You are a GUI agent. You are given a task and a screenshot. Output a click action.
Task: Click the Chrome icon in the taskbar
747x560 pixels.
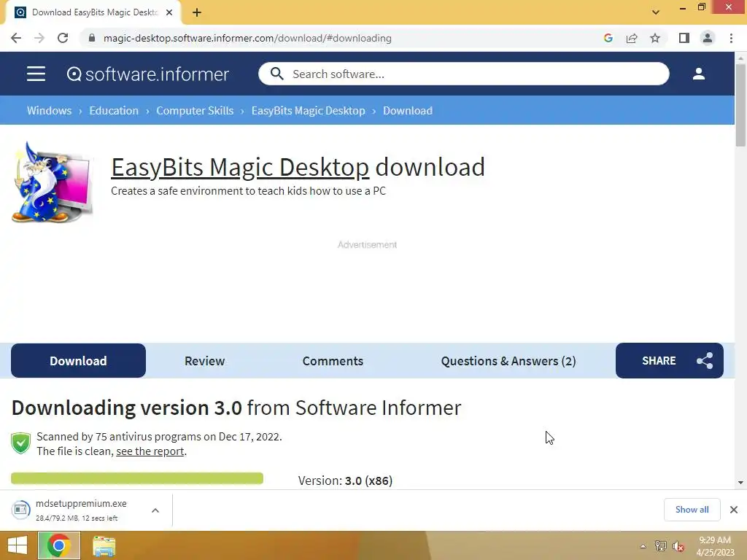[x=58, y=545]
